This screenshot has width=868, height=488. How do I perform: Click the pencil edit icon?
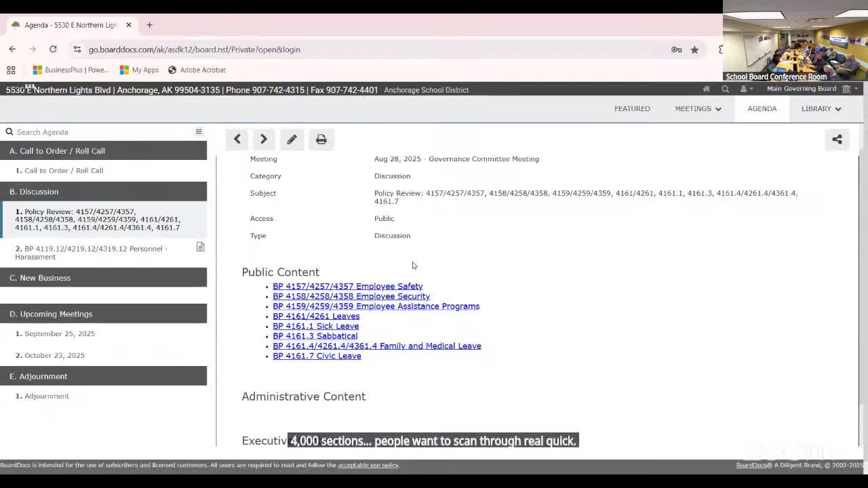[x=292, y=140]
